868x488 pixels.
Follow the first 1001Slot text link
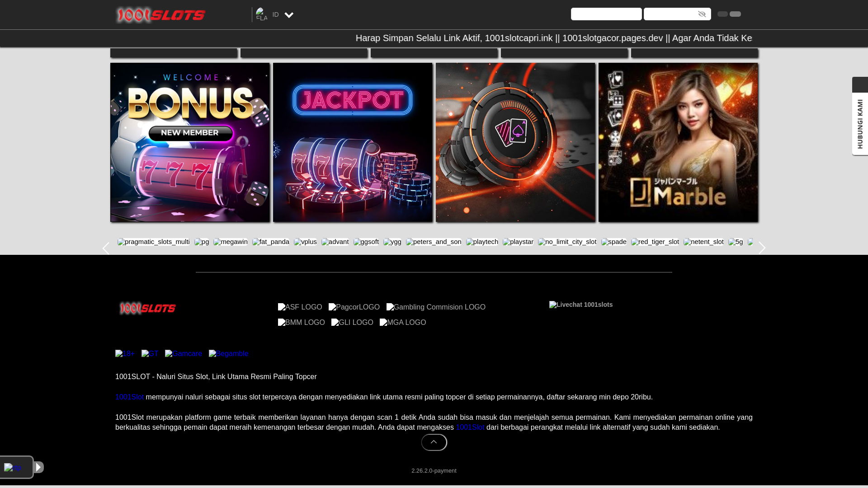[129, 397]
